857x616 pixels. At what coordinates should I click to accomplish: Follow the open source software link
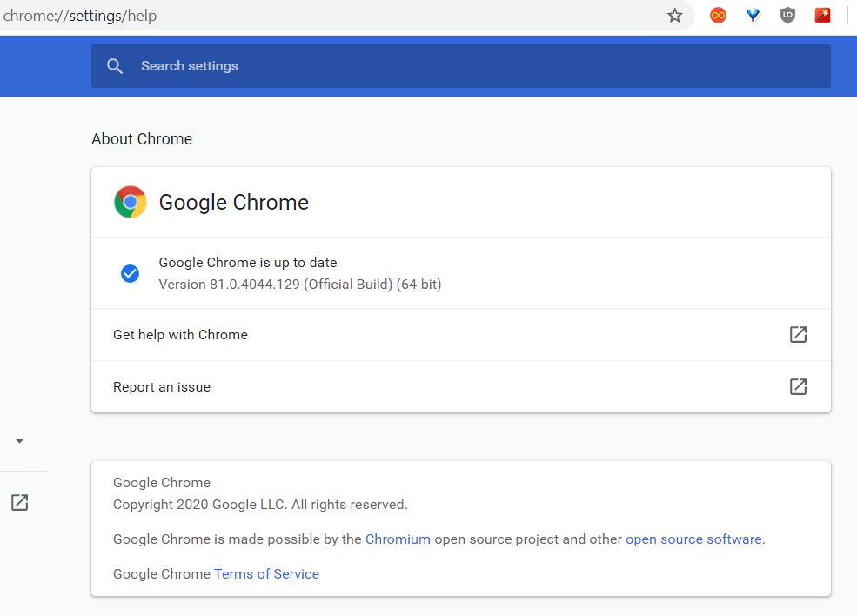(x=693, y=539)
